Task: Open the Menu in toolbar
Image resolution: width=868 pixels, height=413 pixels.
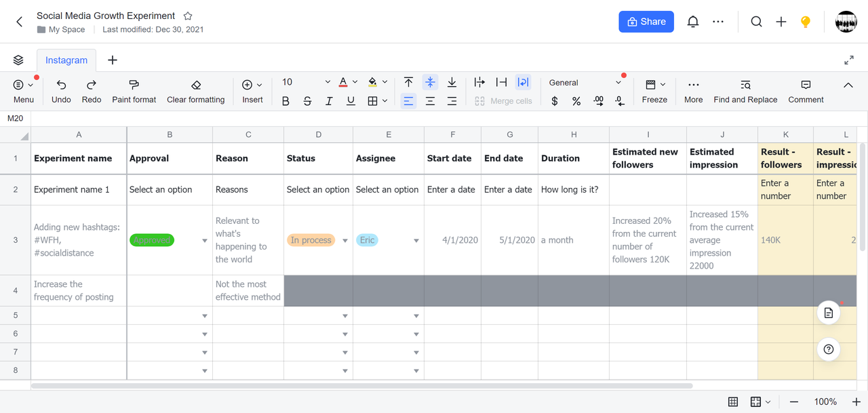Action: coord(23,91)
